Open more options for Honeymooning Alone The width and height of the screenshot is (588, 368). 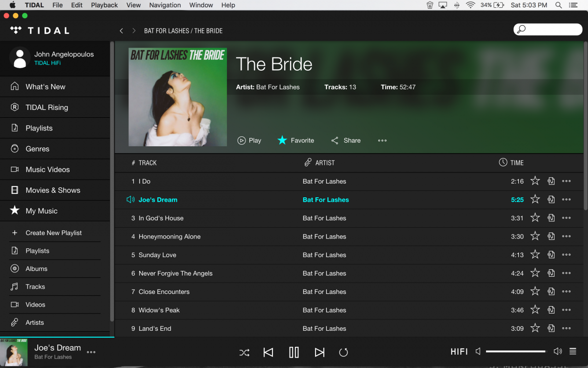[566, 237]
